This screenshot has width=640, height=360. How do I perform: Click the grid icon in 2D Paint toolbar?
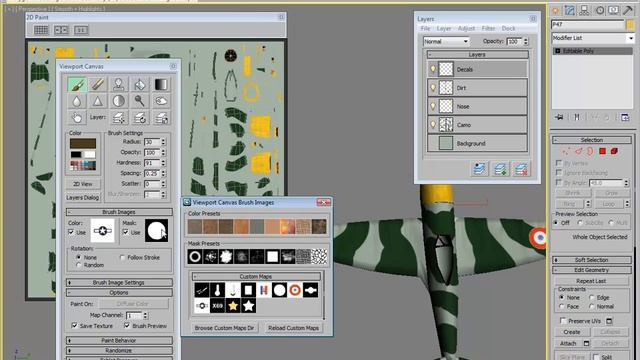[41, 30]
